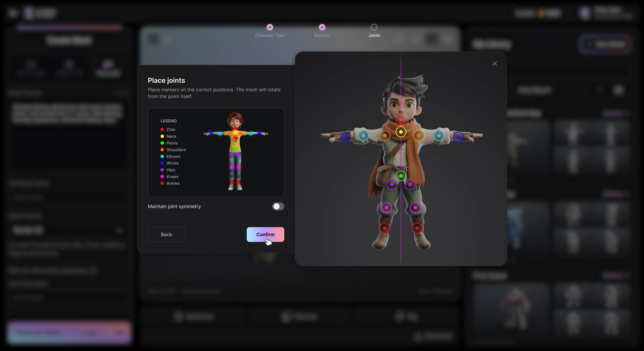Click the Confirm button
Screen dimensions: 644x351
(265, 234)
